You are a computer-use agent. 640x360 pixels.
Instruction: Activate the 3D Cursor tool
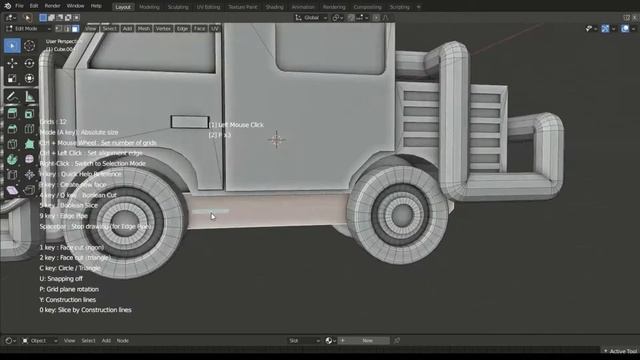(29, 46)
